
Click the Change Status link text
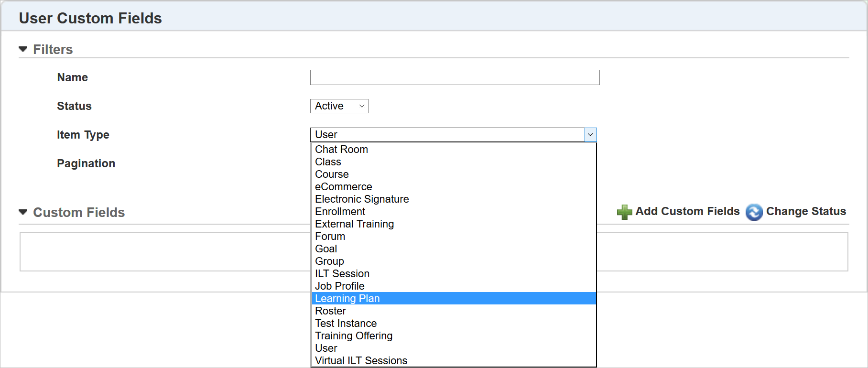[806, 211]
